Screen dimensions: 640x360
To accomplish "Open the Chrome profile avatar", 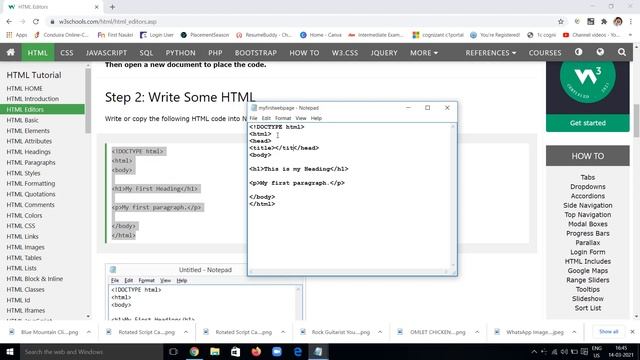I will tap(618, 22).
